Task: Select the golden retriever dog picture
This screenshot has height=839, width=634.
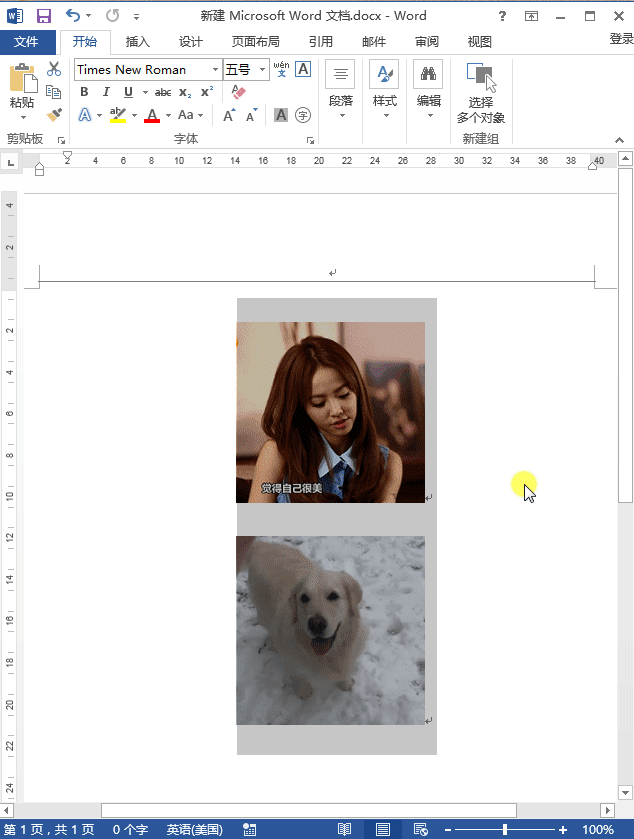Action: pyautogui.click(x=330, y=630)
